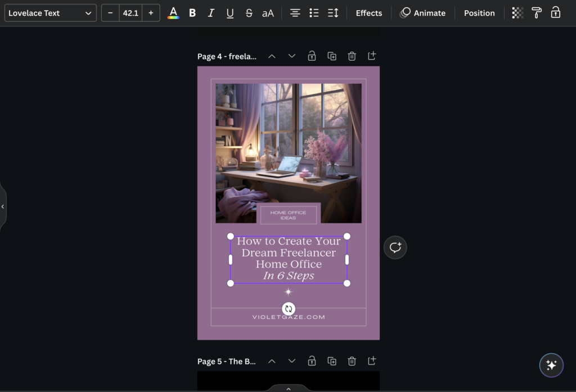Open the Position tab
The height and width of the screenshot is (392, 576).
tap(479, 13)
